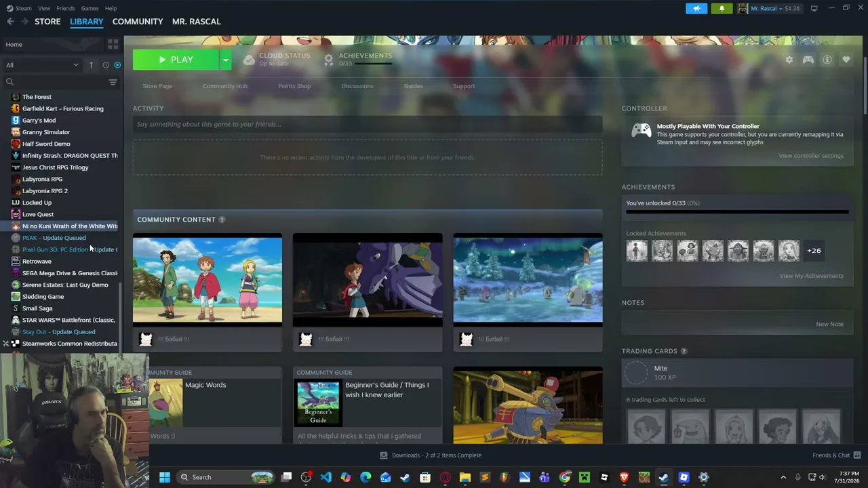Open Google Chrome from taskbar
The image size is (868, 488).
[x=564, y=477]
